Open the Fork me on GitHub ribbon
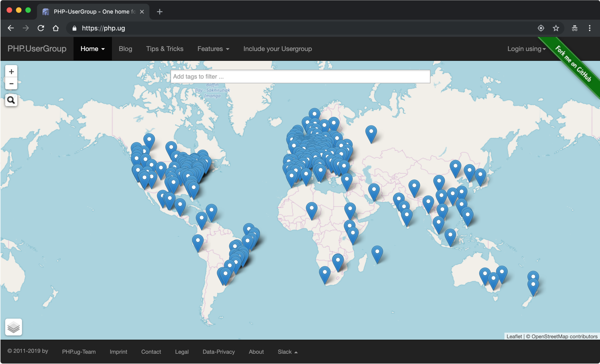This screenshot has height=364, width=600. click(x=573, y=64)
